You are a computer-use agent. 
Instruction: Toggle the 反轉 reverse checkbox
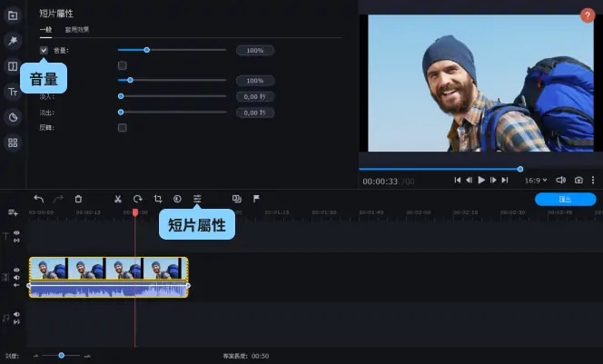[123, 128]
